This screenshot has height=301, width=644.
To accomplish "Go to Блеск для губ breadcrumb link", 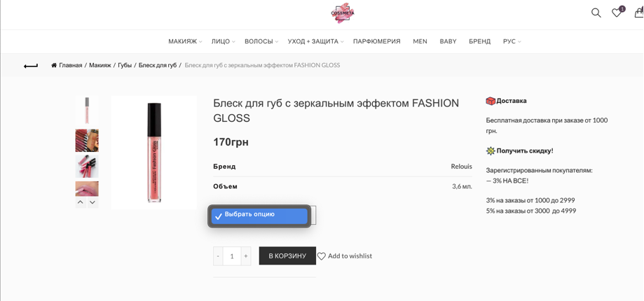I will point(157,65).
